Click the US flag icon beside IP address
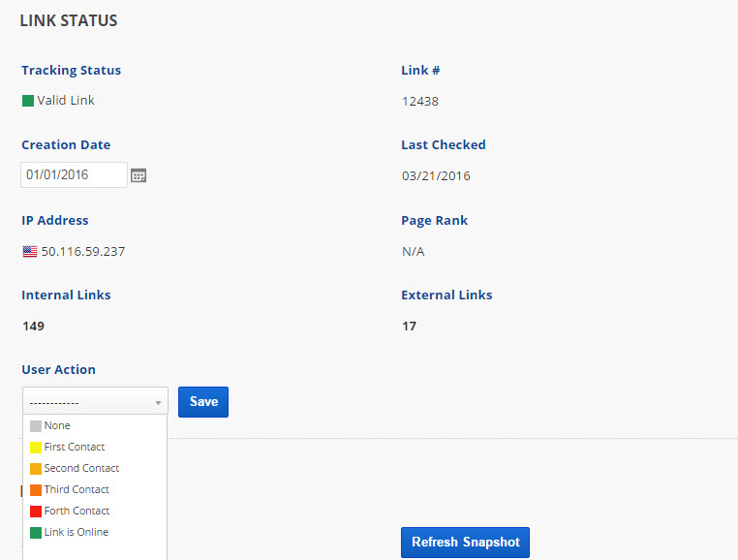Image resolution: width=738 pixels, height=560 pixels. pyautogui.click(x=29, y=252)
